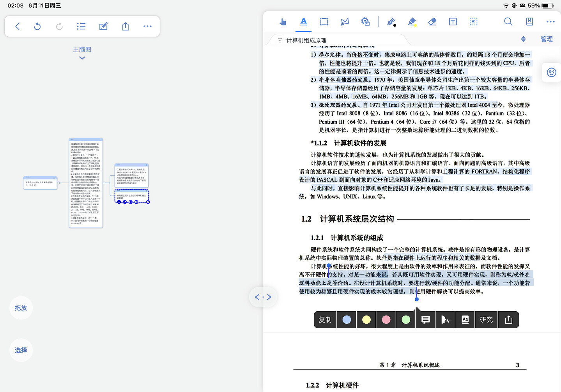Highlight selection with blue color
The image size is (561, 392).
347,320
